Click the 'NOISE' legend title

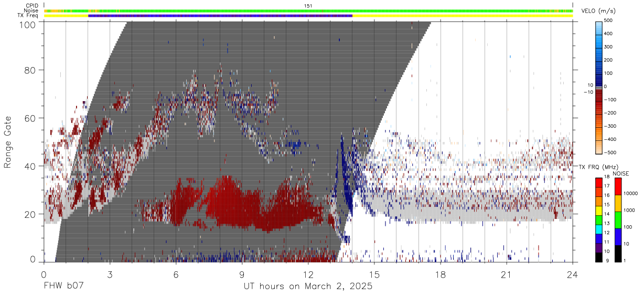621,173
